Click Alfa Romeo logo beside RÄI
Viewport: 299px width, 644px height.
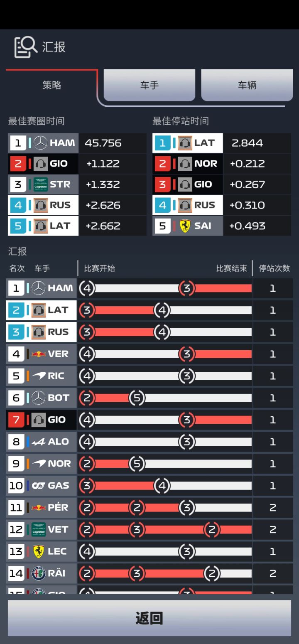pyautogui.click(x=39, y=573)
